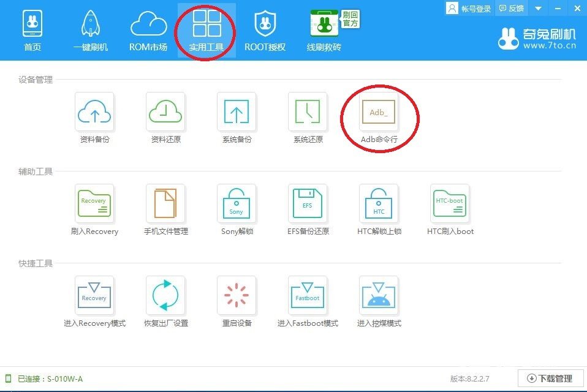The height and width of the screenshot is (392, 587).
Task: Expand the title bar dropdown arrow menu
Action: tap(539, 8)
